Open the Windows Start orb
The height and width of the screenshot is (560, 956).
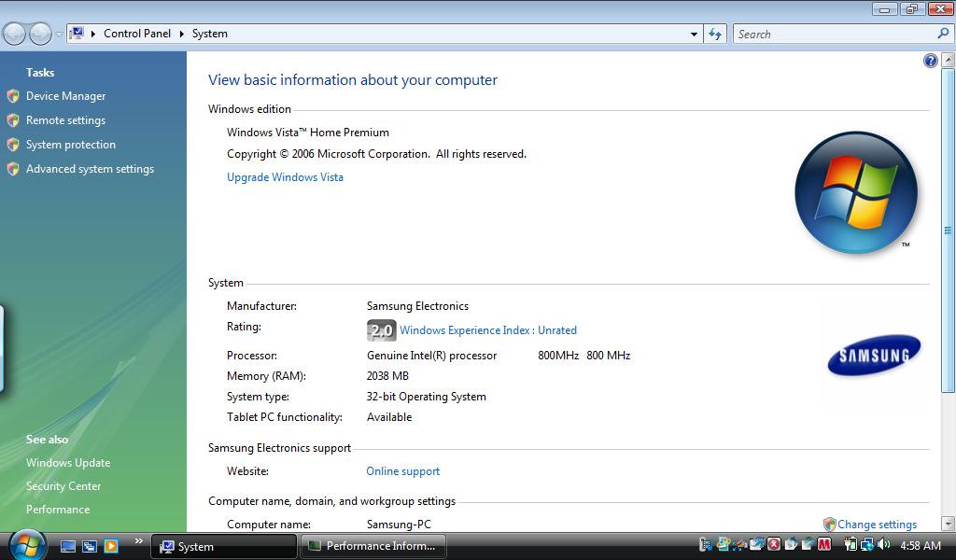tap(27, 545)
